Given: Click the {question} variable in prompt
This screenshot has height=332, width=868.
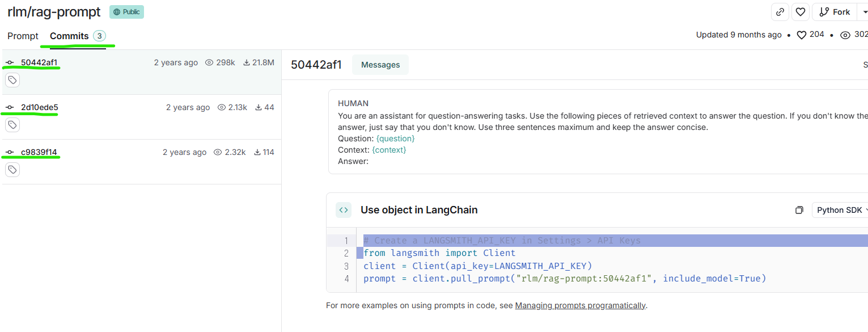Looking at the screenshot, I should (395, 138).
